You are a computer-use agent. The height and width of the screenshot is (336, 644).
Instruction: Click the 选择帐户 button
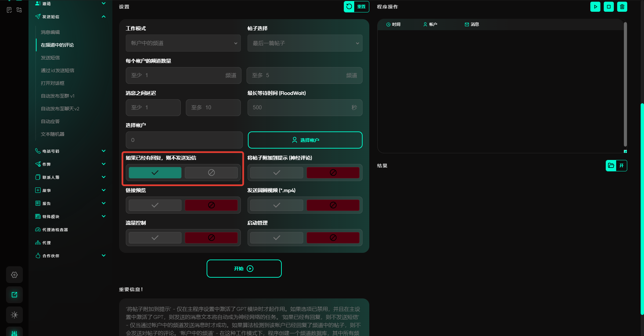coord(305,140)
